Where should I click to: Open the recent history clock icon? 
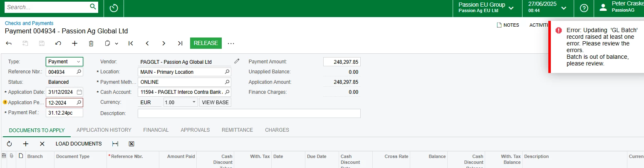point(114,8)
